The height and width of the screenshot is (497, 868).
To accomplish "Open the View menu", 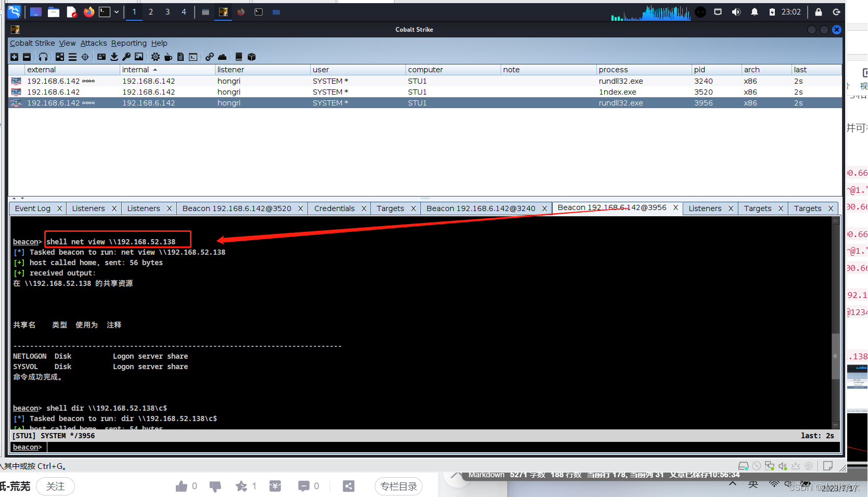I will pyautogui.click(x=67, y=43).
